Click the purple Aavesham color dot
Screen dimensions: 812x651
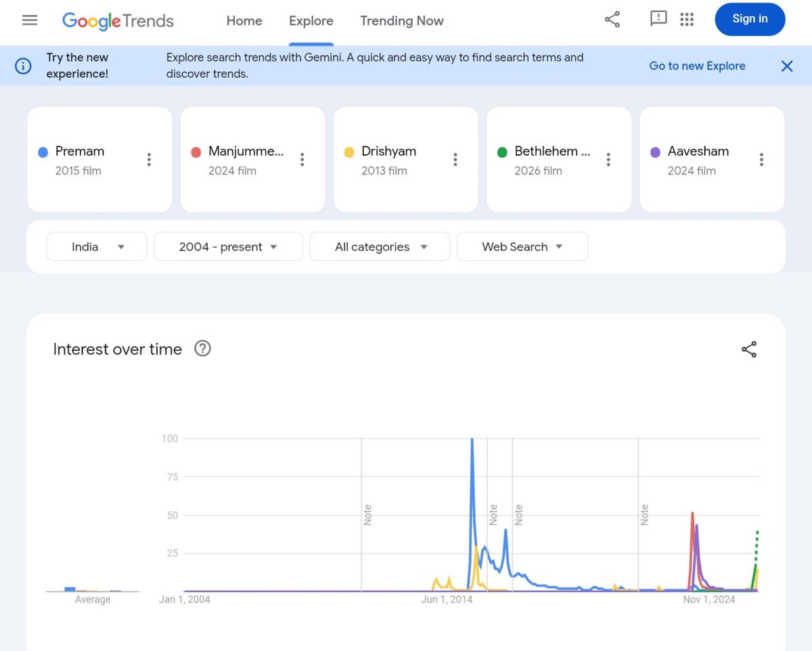(655, 152)
